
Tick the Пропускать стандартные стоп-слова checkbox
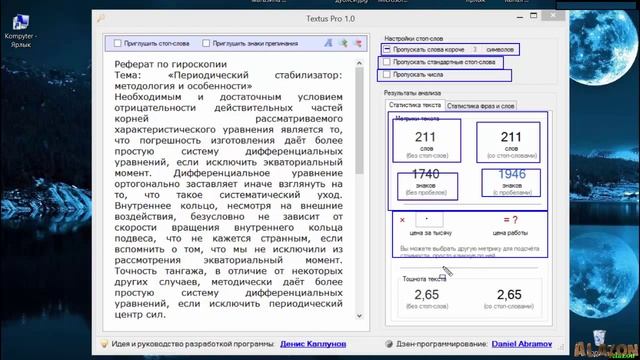coord(387,62)
